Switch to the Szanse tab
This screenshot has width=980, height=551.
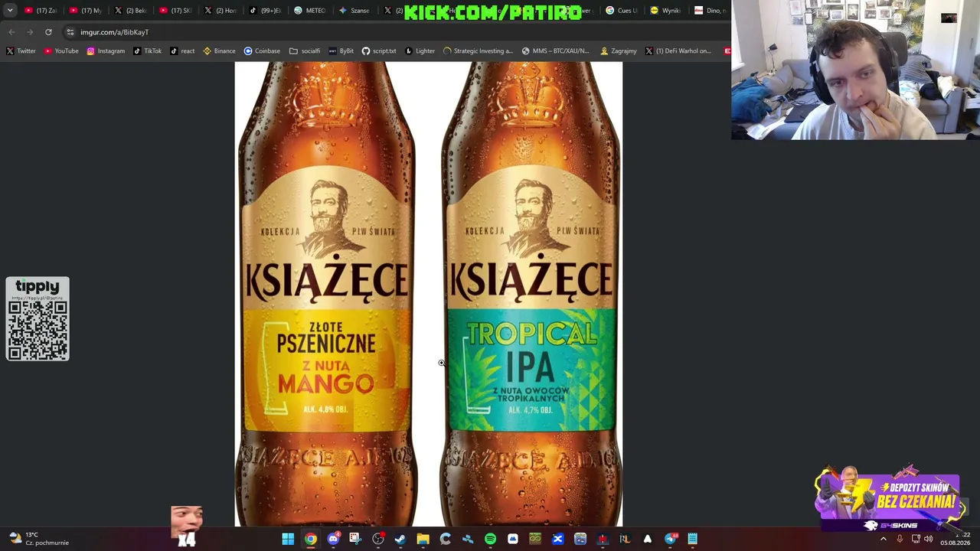point(354,11)
